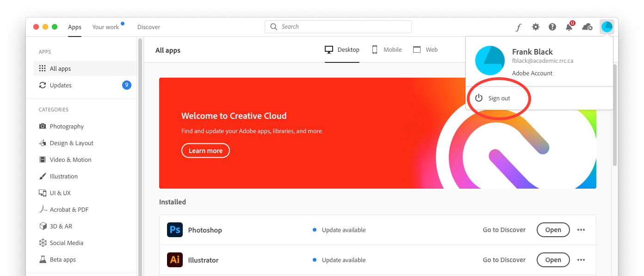
Task: Click the help question mark icon
Action: point(552,27)
